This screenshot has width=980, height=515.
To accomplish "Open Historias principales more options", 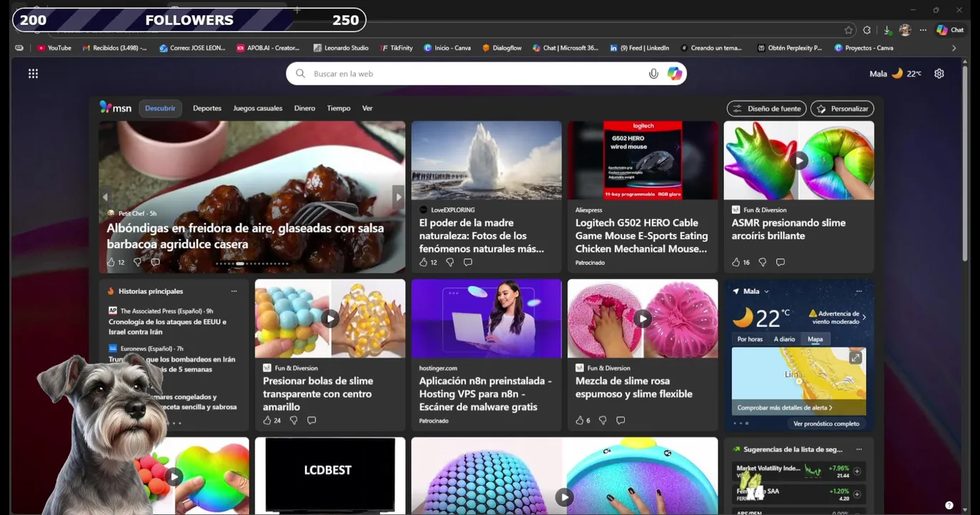I will (x=234, y=291).
